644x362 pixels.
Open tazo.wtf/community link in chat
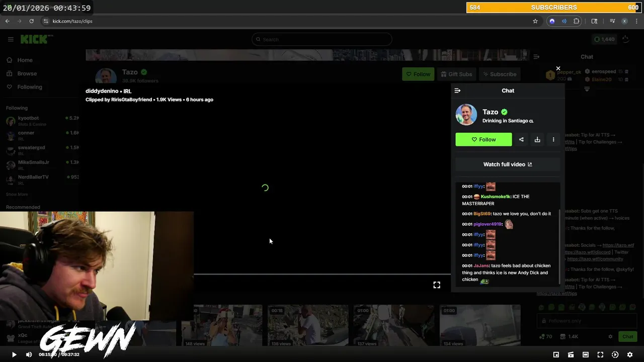pyautogui.click(x=595, y=259)
